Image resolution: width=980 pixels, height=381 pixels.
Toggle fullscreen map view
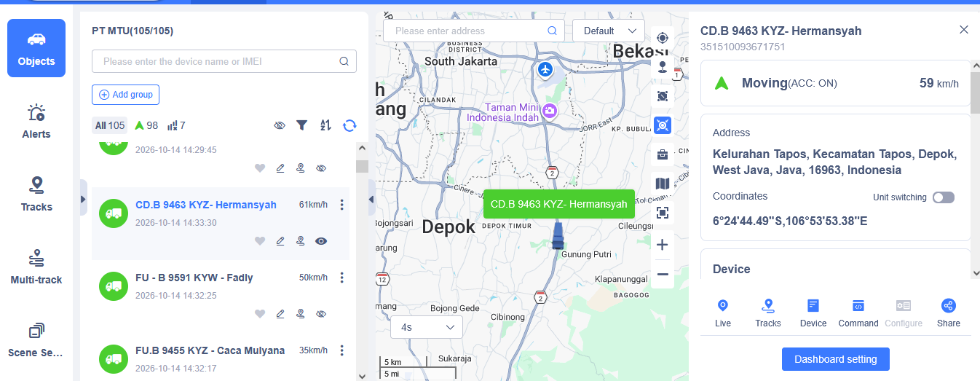[x=662, y=213]
